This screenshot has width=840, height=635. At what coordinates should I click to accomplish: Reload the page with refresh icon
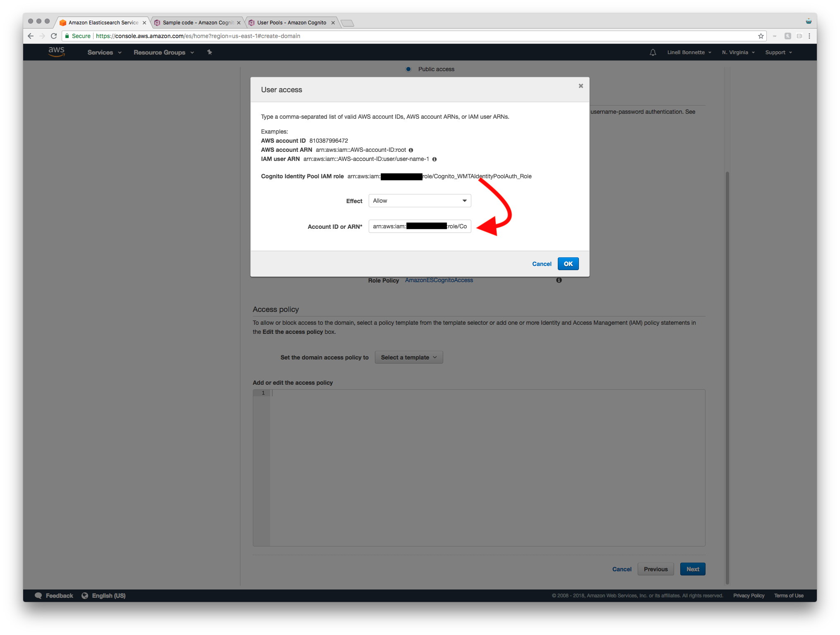point(54,36)
